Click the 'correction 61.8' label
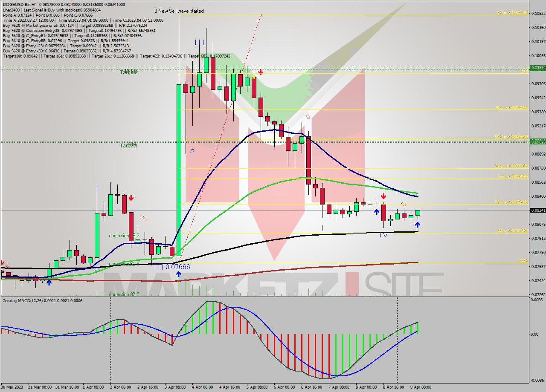This screenshot has width=546, height=392. [x=124, y=264]
